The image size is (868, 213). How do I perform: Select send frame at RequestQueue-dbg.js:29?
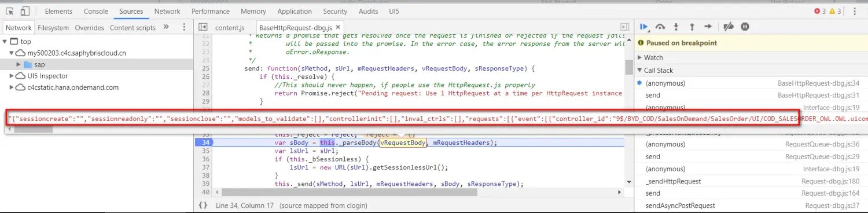(x=751, y=156)
